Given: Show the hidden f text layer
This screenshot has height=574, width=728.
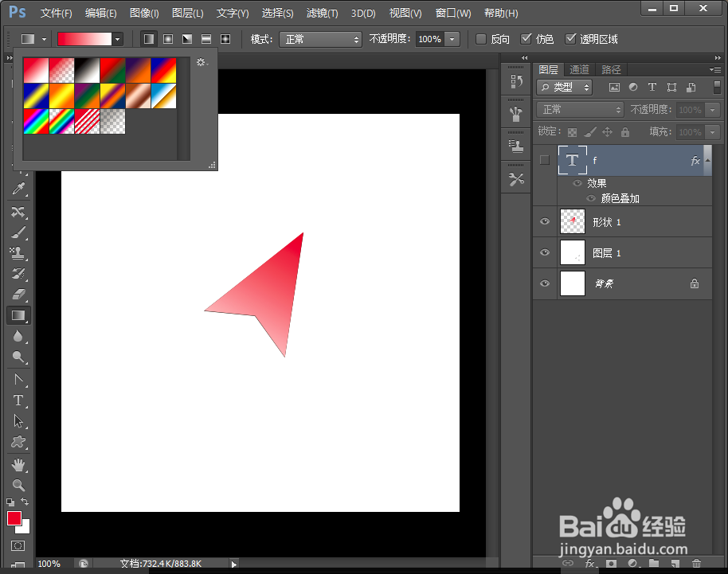Looking at the screenshot, I should [545, 160].
